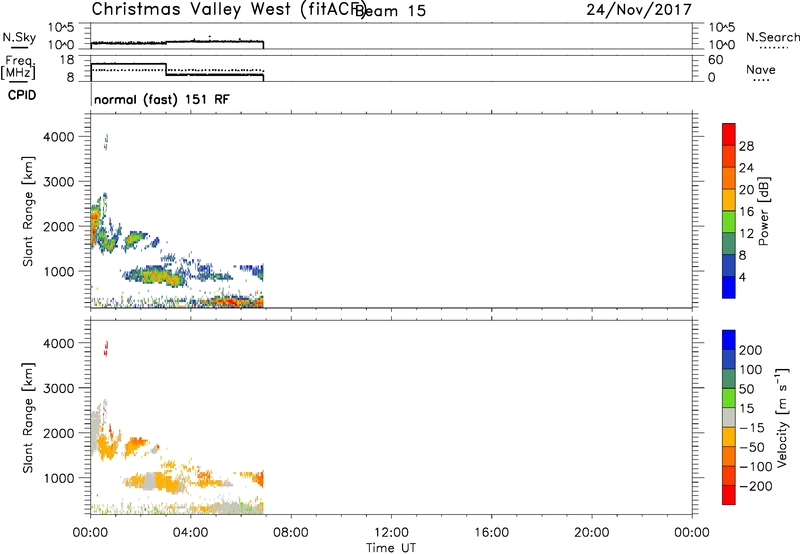Click the '4' Power colorbar tick value
Viewport: 800px width, 554px height.
pyautogui.click(x=742, y=277)
